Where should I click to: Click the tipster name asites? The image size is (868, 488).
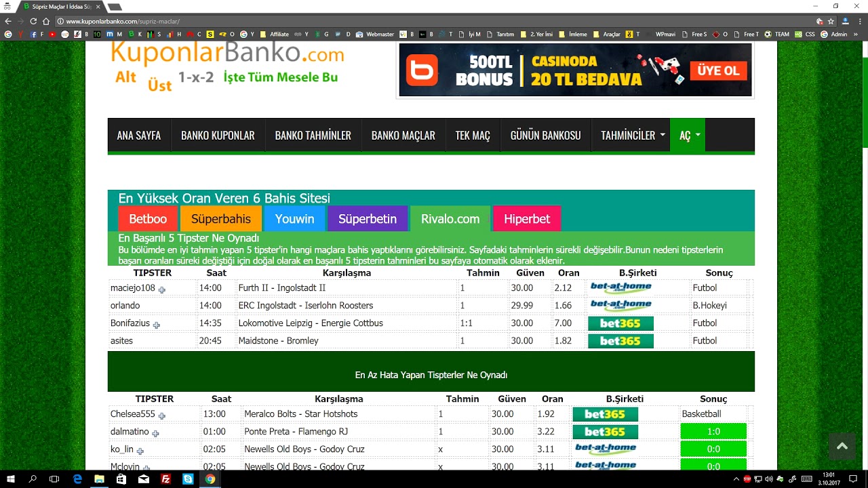122,341
